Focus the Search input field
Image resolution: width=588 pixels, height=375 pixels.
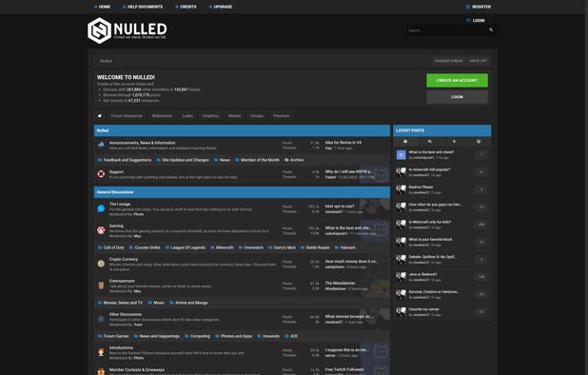click(x=447, y=30)
